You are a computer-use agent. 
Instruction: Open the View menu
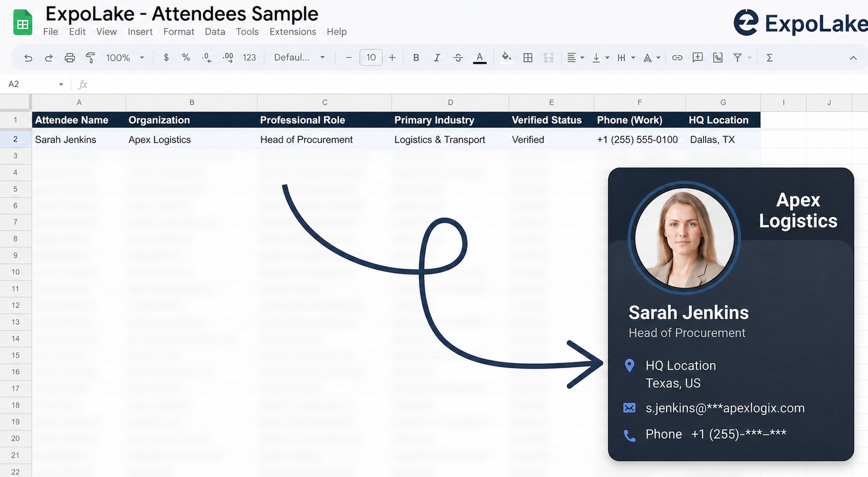point(106,31)
